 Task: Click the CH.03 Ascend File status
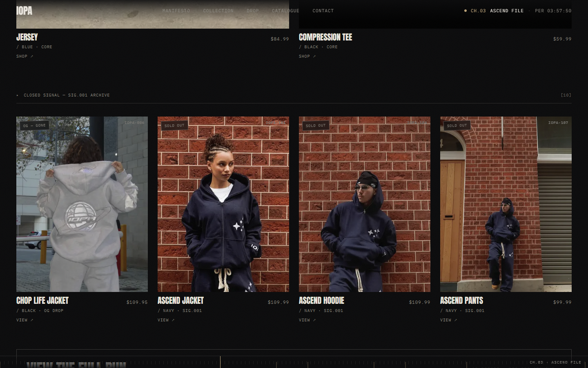[494, 11]
